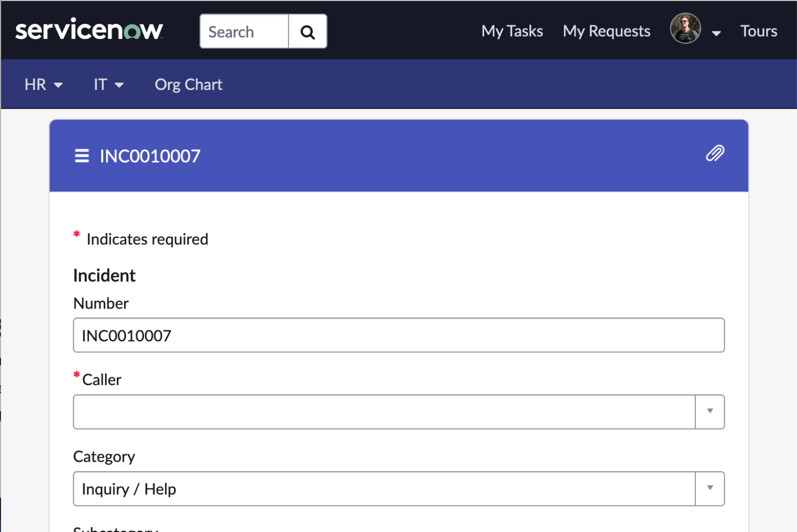The width and height of the screenshot is (797, 532).
Task: Open the user profile avatar
Action: point(685,29)
